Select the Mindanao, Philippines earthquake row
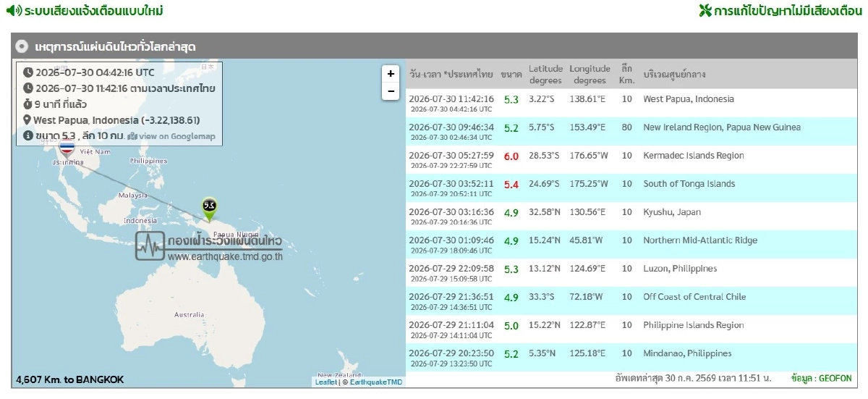Image resolution: width=868 pixels, height=399 pixels. [x=630, y=357]
